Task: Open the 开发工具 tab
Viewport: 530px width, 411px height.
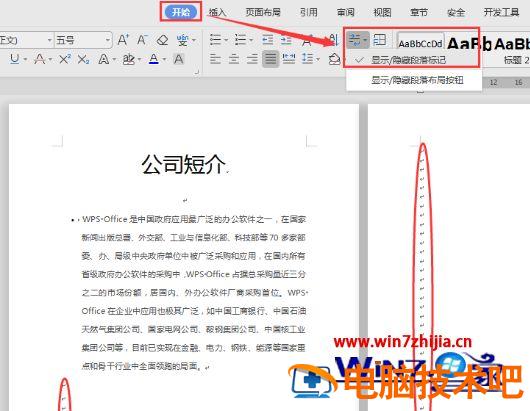Action: pyautogui.click(x=501, y=13)
